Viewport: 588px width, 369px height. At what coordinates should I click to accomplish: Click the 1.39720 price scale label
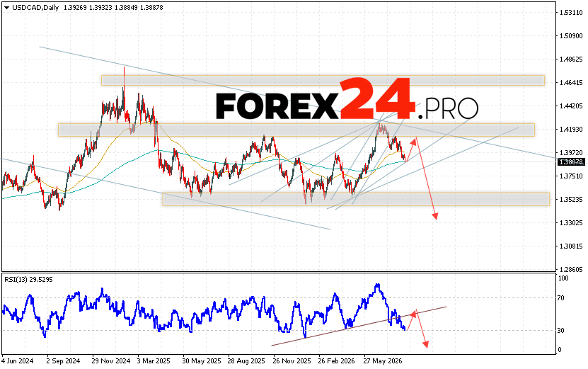pyautogui.click(x=571, y=153)
